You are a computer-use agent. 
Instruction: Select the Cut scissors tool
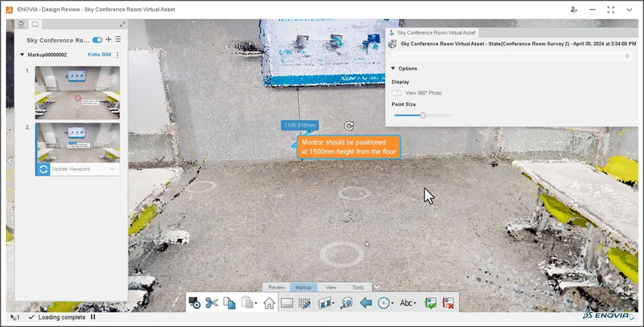[x=212, y=303]
